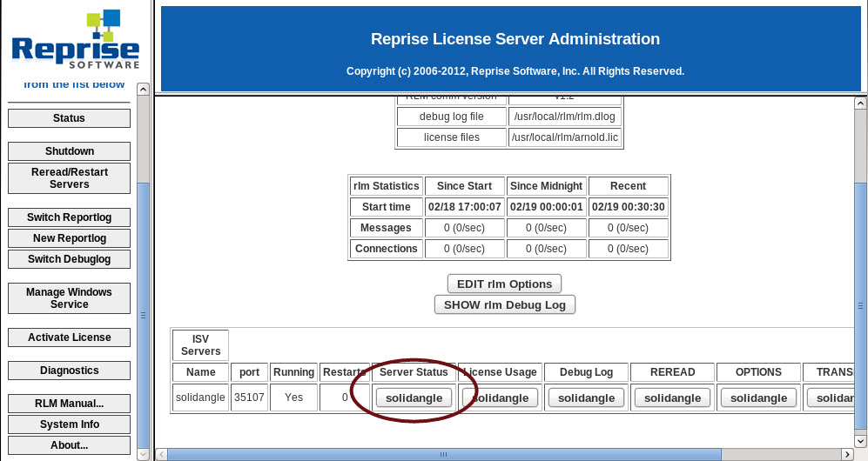This screenshot has width=868, height=461.
Task: Open the About page
Action: point(70,445)
